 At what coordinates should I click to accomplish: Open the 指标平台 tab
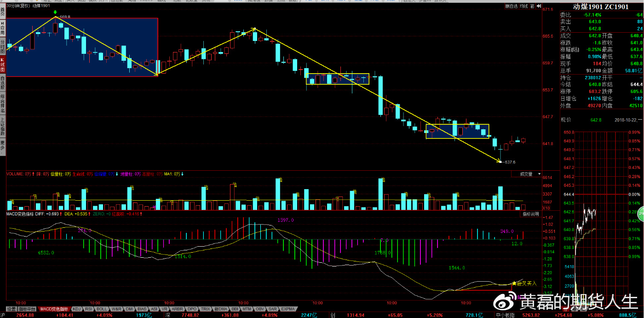[27, 309]
